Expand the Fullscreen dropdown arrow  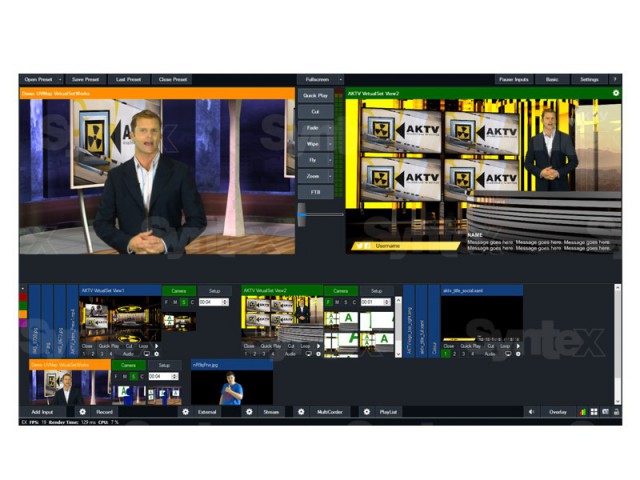point(340,79)
